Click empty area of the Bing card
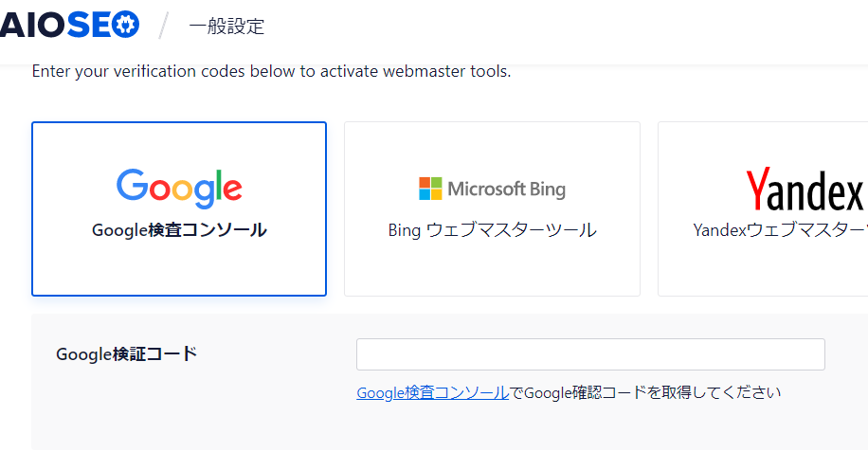 click(492, 270)
